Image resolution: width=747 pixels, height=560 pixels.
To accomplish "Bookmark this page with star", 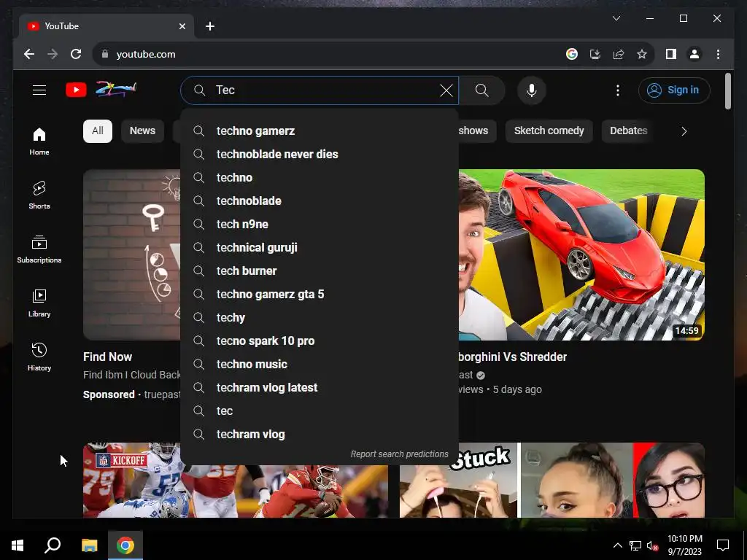I will click(x=642, y=54).
